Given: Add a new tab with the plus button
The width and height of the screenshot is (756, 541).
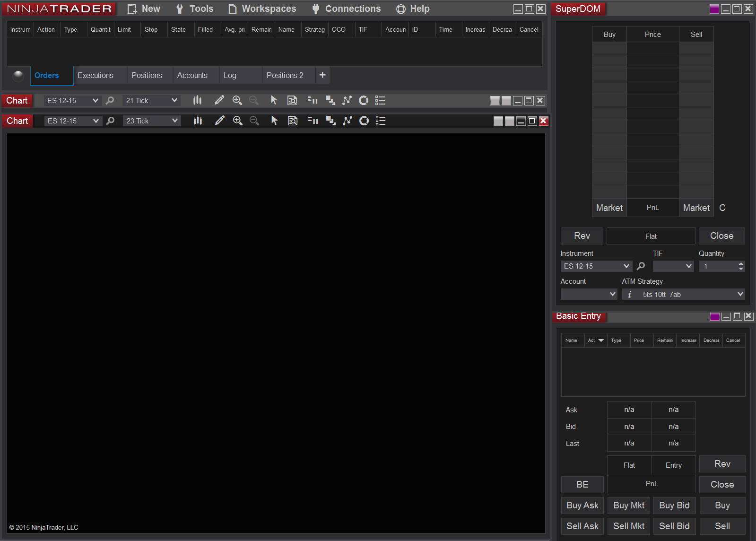Looking at the screenshot, I should pos(322,75).
